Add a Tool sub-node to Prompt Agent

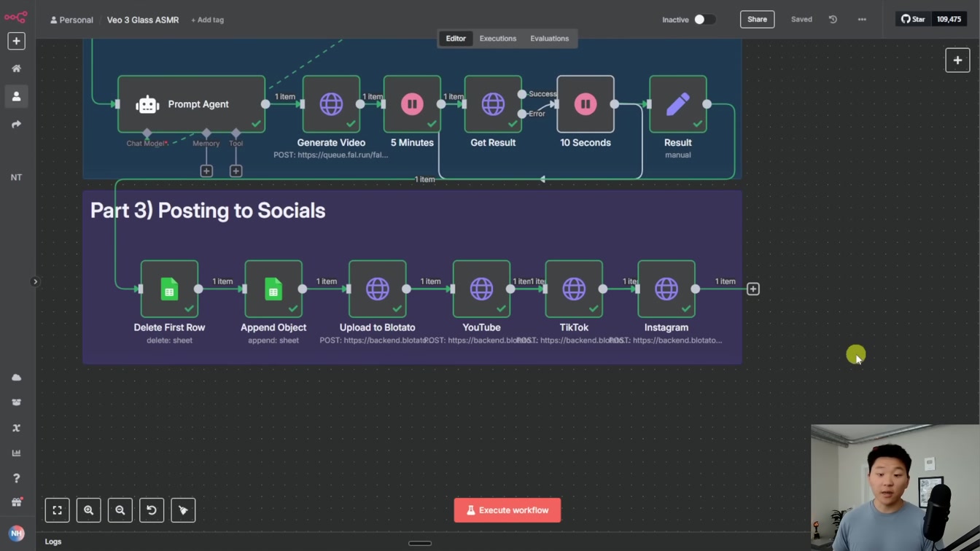236,171
